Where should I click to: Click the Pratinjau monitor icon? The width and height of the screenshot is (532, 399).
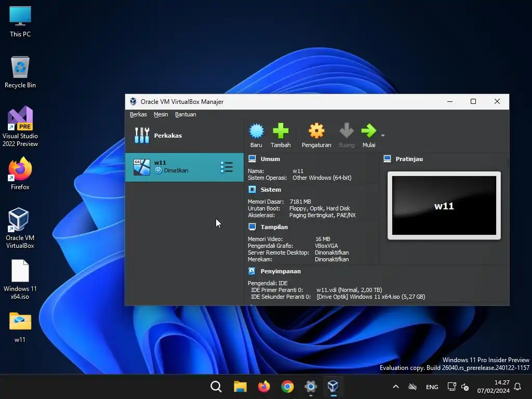point(387,158)
